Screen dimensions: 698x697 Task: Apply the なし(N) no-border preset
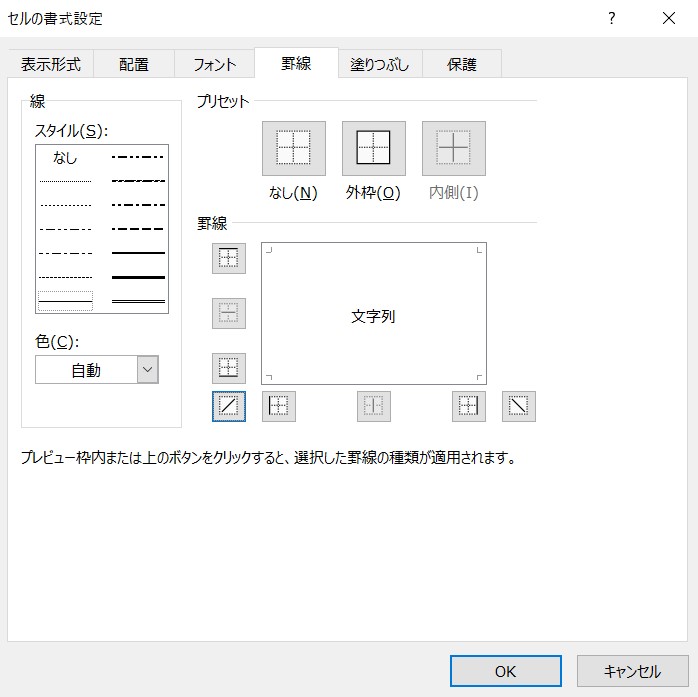pyautogui.click(x=293, y=148)
